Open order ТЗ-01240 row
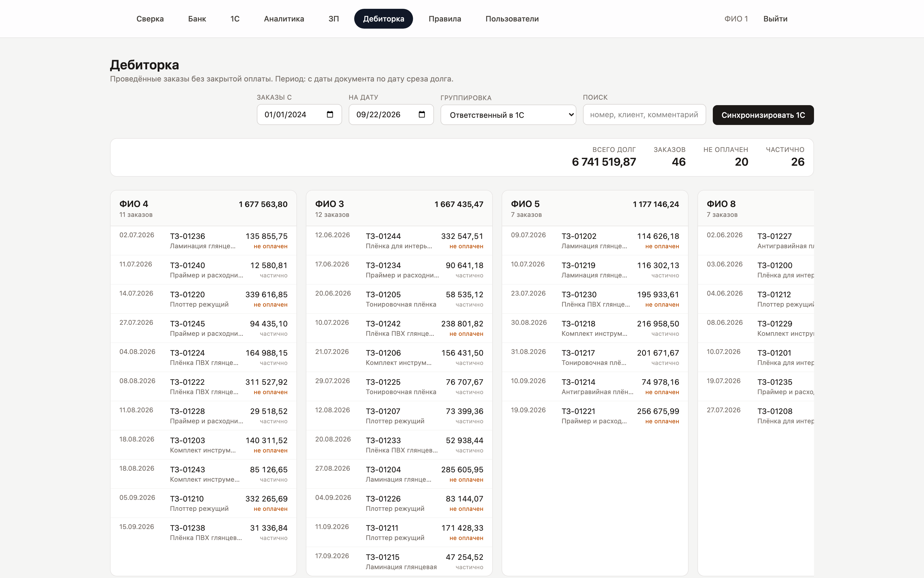This screenshot has width=924, height=578. (x=204, y=269)
